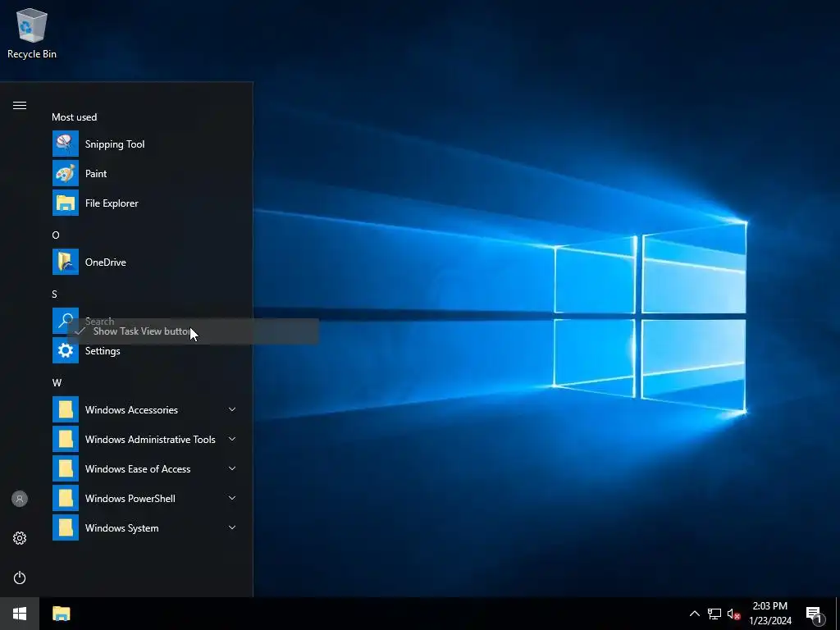Open Settings gear in Start sidebar
Image resolution: width=840 pixels, height=630 pixels.
click(20, 538)
